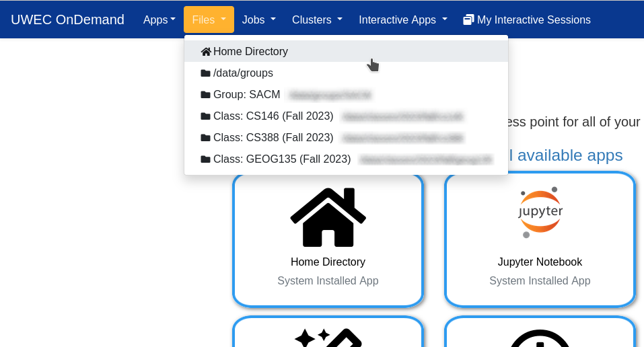Open the Jupyter Notebook app icon
The height and width of the screenshot is (347, 644).
[540, 213]
